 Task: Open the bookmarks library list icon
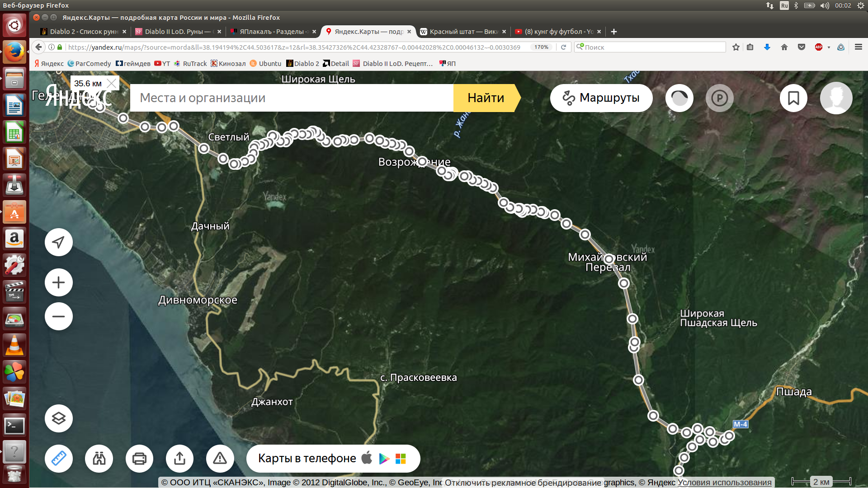coord(750,47)
